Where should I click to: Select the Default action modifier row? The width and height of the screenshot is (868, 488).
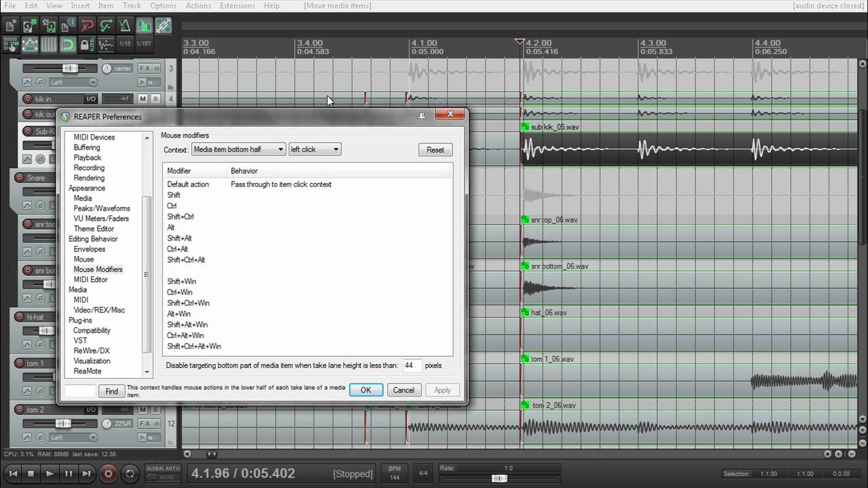coord(307,184)
